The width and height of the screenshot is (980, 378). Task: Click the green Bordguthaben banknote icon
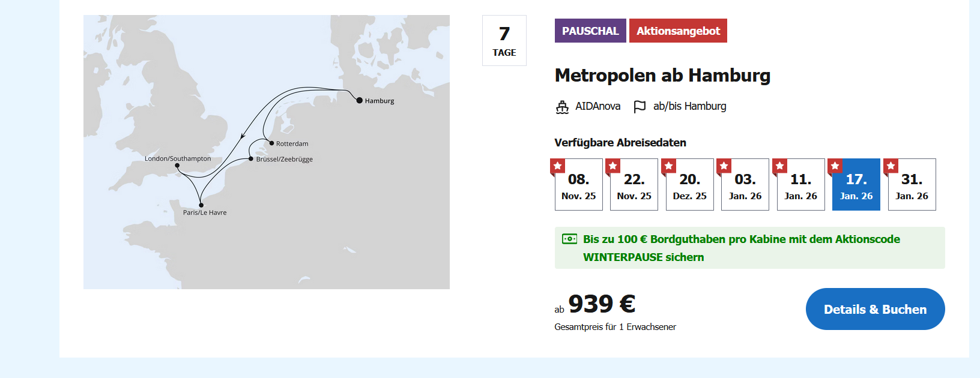[x=569, y=239]
